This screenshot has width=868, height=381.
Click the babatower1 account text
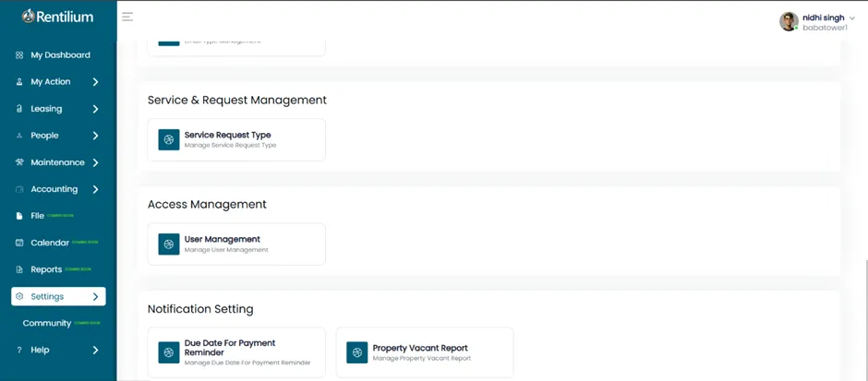(825, 28)
